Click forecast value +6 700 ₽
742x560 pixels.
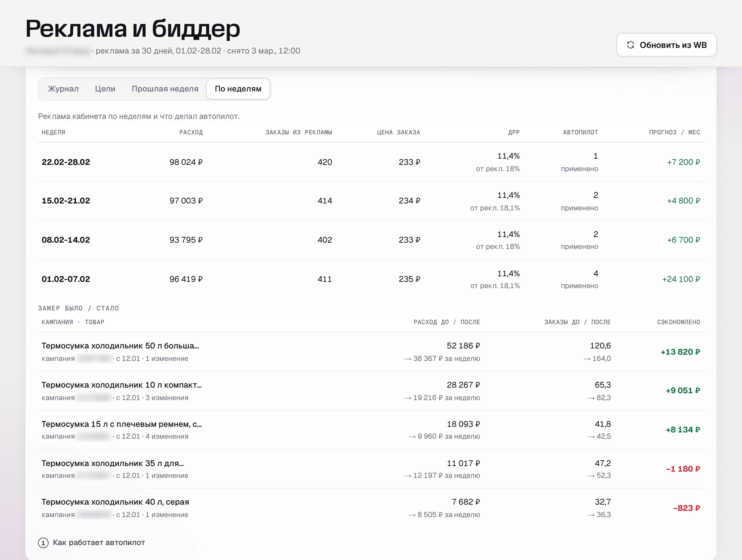click(683, 240)
